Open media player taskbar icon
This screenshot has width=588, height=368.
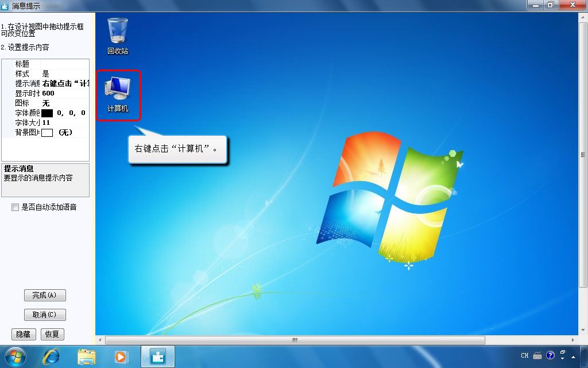121,356
